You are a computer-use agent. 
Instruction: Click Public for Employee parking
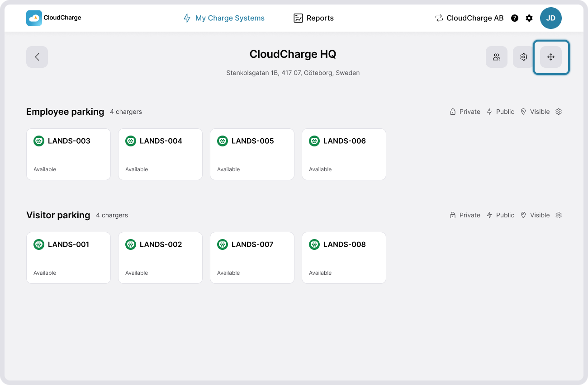tap(500, 112)
